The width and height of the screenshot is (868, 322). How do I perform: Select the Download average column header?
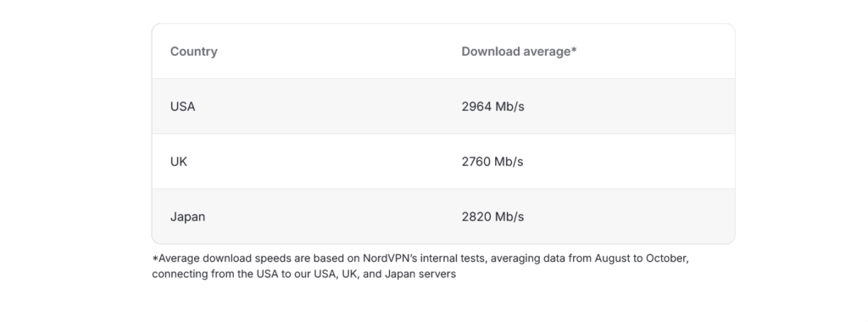(x=519, y=52)
